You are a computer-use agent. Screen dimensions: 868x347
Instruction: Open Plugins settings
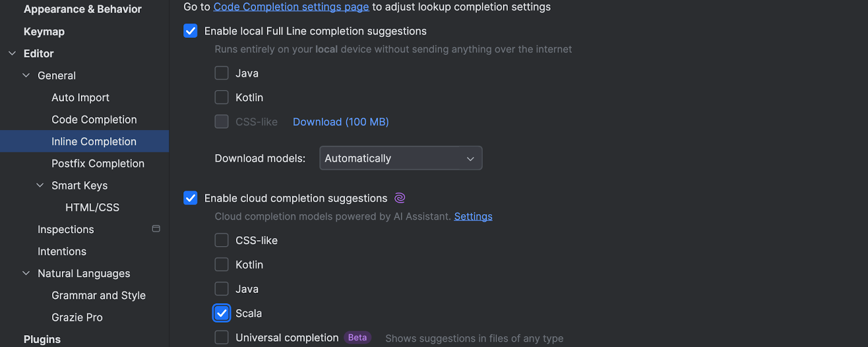[42, 339]
